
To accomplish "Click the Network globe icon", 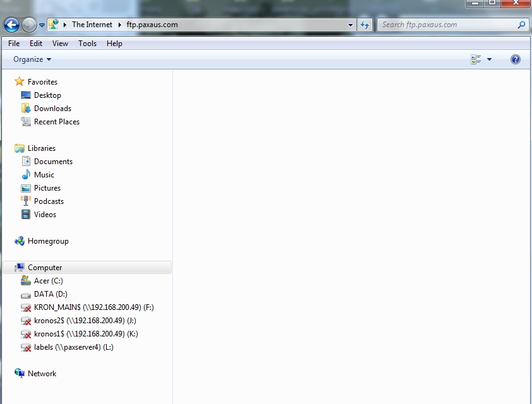I will pos(20,373).
